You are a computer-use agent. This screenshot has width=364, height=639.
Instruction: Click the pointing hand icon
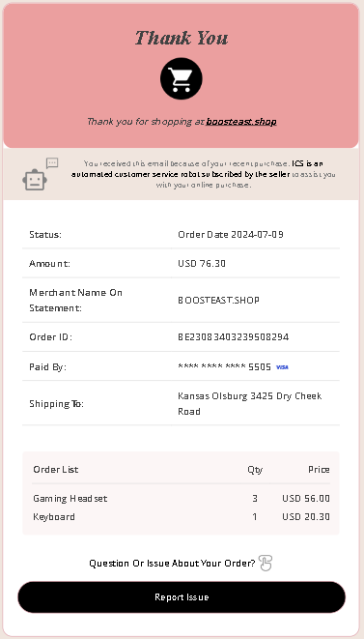[266, 564]
